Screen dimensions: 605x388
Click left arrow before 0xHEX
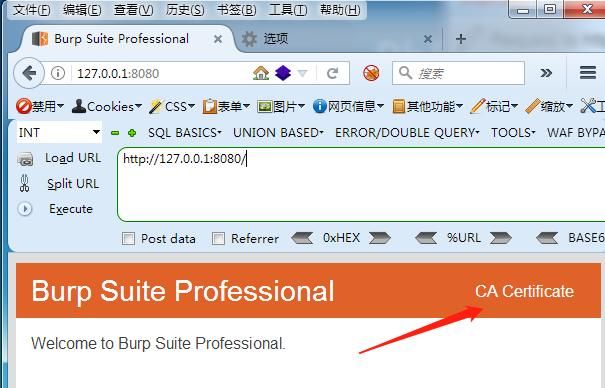302,238
